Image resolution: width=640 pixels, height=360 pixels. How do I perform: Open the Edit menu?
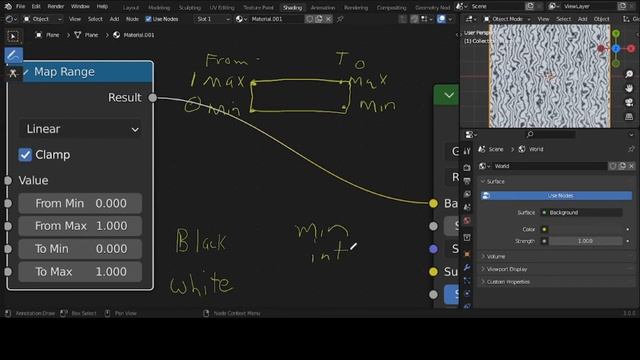(x=36, y=7)
